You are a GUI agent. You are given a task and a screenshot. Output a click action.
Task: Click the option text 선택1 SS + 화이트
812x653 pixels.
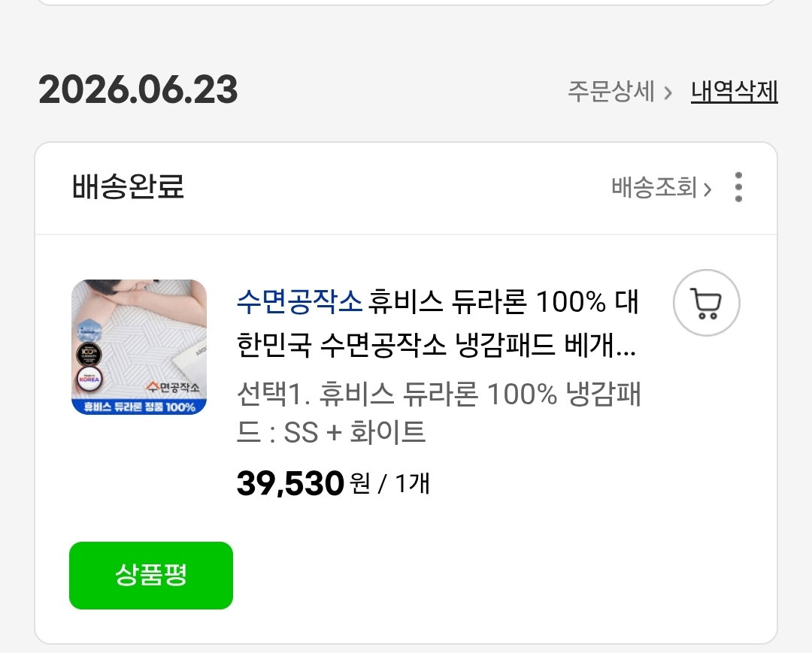click(x=439, y=413)
